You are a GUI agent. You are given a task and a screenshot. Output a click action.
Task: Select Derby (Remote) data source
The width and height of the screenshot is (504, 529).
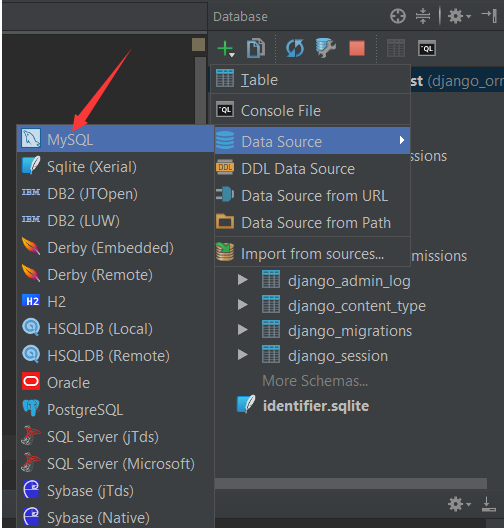[115, 275]
